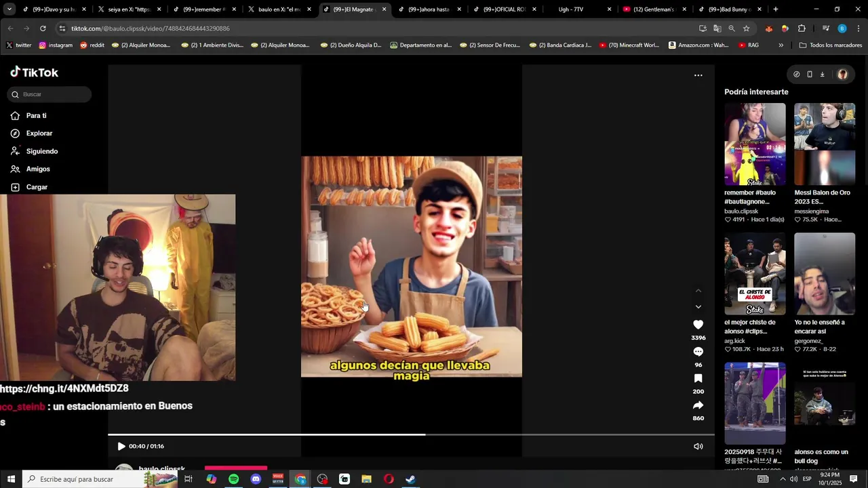Click the download app icon in TikTok header
Image resolution: width=868 pixels, height=488 pixels.
tap(822, 75)
